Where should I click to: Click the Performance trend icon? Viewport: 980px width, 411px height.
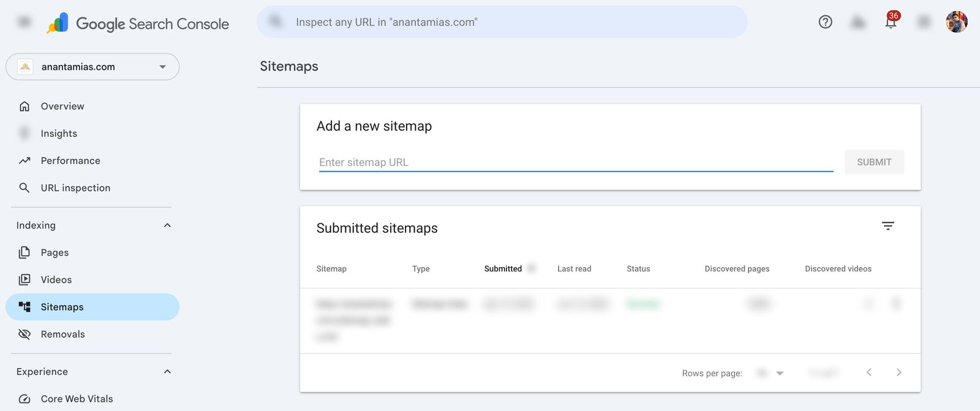(x=24, y=160)
